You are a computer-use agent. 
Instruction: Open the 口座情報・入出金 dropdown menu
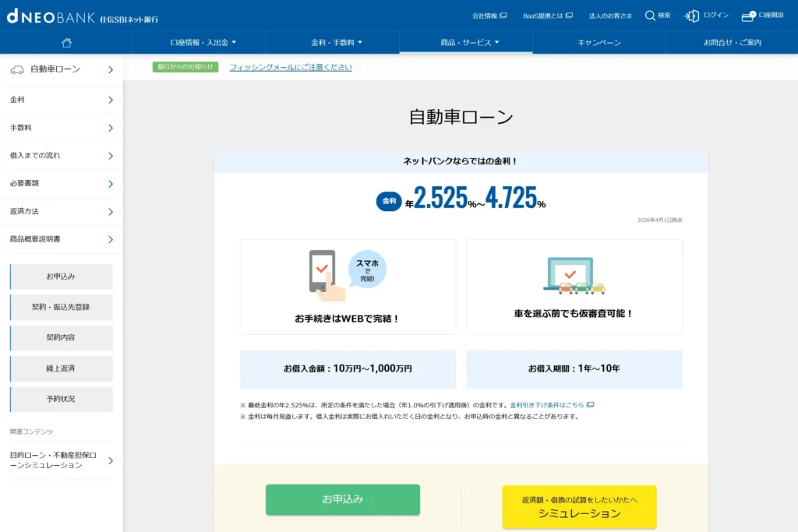pyautogui.click(x=199, y=42)
